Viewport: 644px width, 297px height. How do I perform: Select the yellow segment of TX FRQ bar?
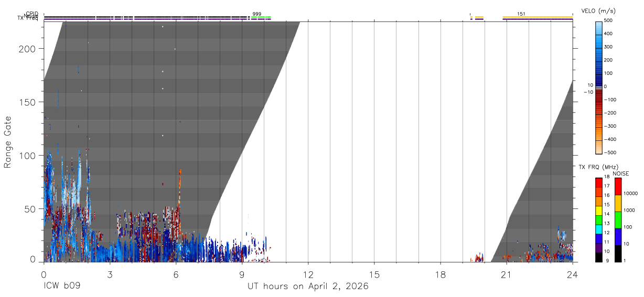point(598,211)
